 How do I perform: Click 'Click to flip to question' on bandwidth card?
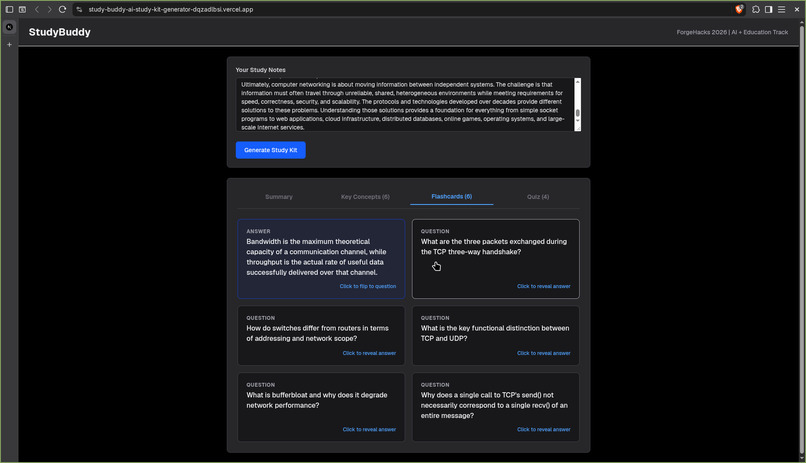point(368,286)
